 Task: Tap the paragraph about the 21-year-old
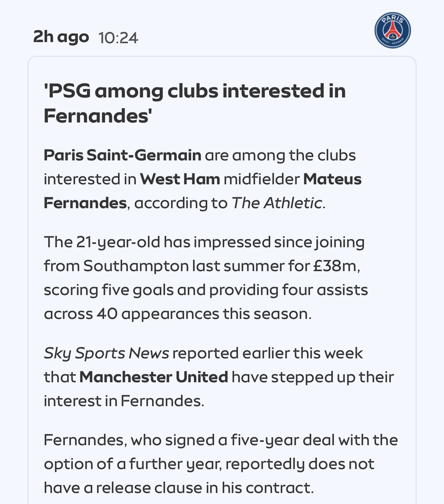click(206, 278)
